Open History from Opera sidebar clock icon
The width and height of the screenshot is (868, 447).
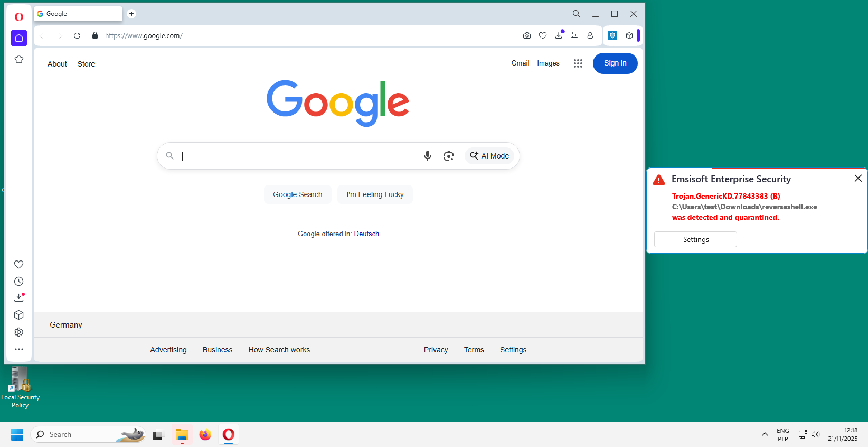tap(19, 282)
